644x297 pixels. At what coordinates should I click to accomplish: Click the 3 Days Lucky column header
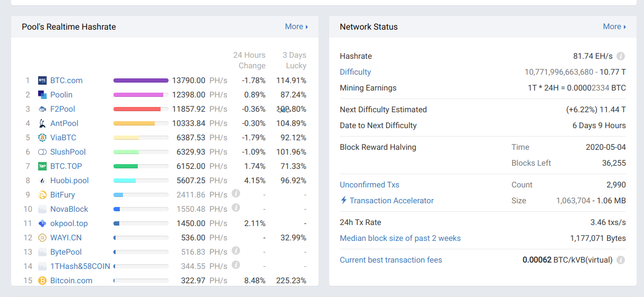(294, 60)
